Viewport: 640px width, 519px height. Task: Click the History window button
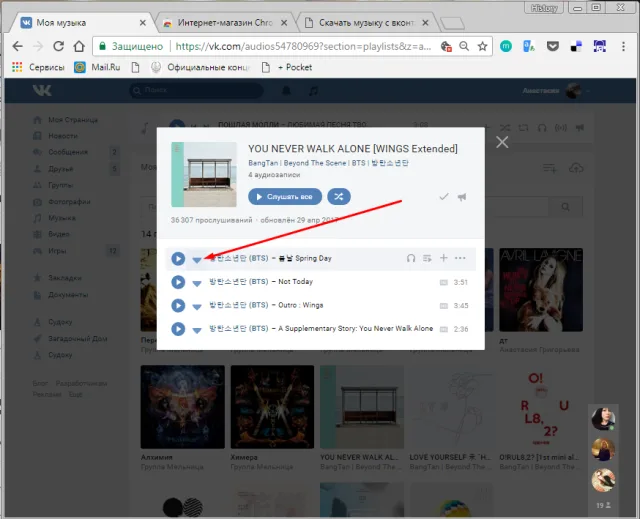coord(544,8)
